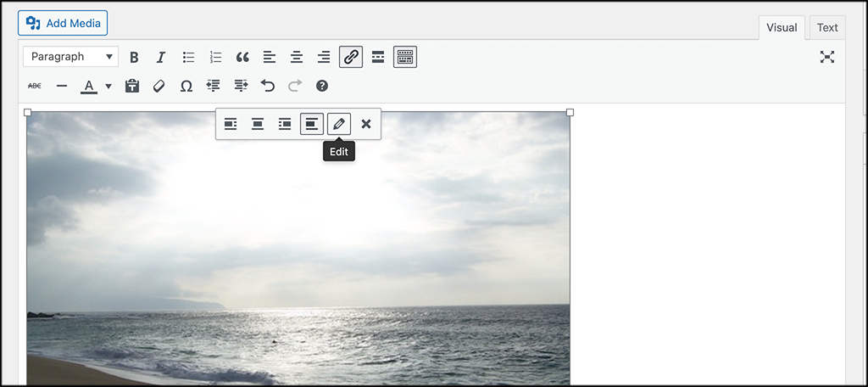Switch to the Visual editor tab
Image resolution: width=868 pixels, height=387 pixels.
point(782,27)
